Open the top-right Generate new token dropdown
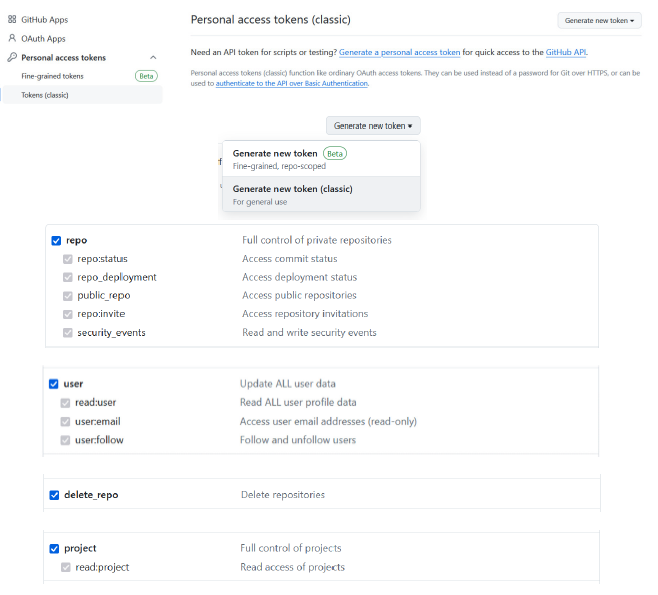Viewport: 658px width, 595px height. (599, 20)
